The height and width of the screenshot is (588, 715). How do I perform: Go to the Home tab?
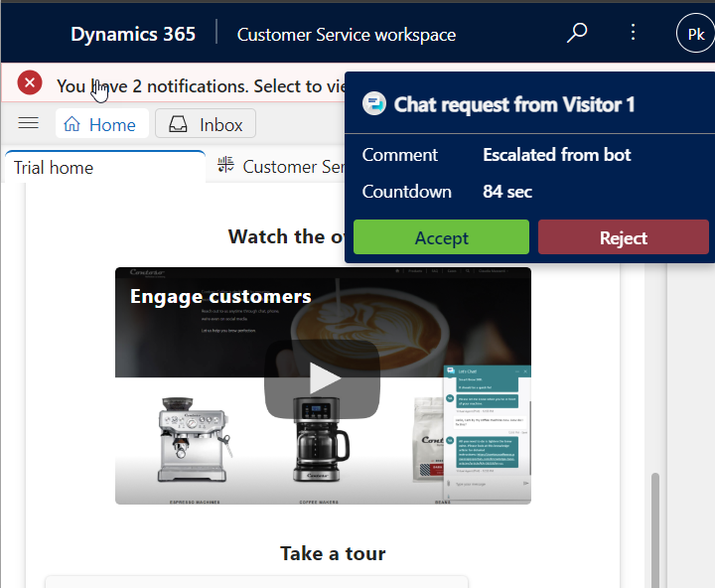(100, 124)
